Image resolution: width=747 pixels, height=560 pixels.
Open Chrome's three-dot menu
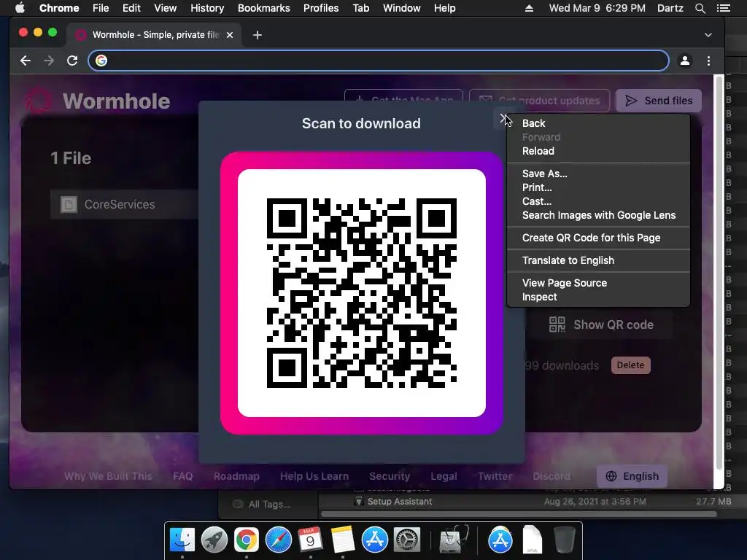point(708,61)
